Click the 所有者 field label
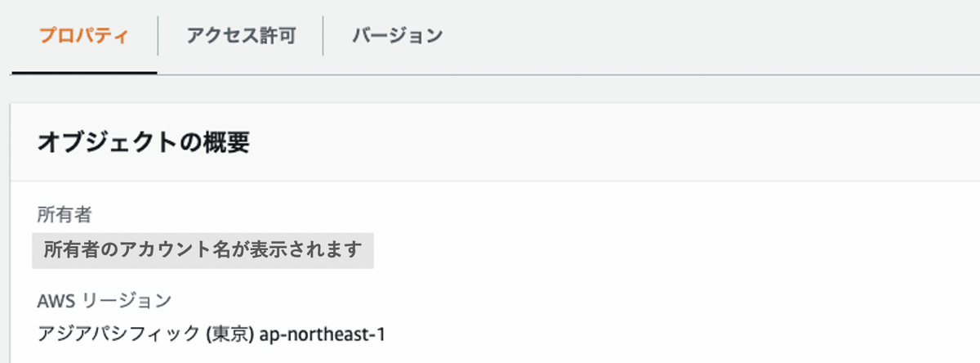This screenshot has width=980, height=363. [x=65, y=215]
